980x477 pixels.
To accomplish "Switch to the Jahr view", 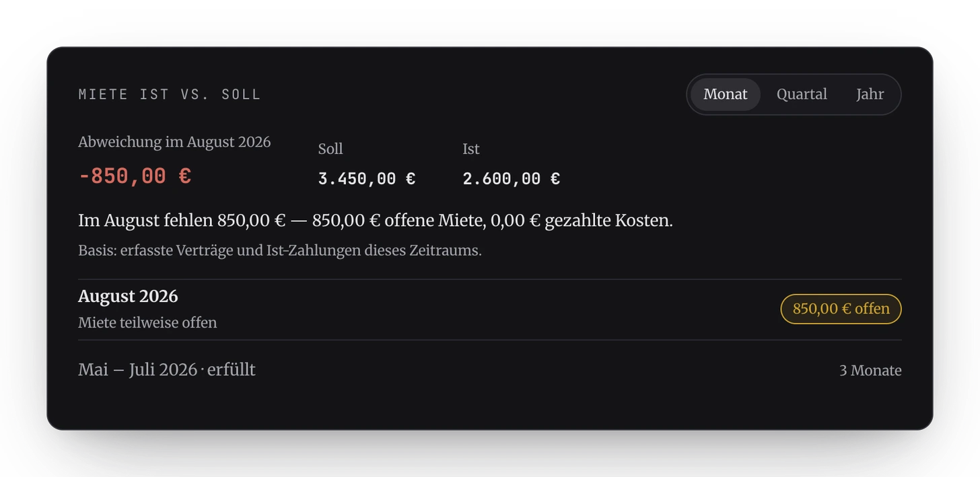I will click(x=870, y=94).
